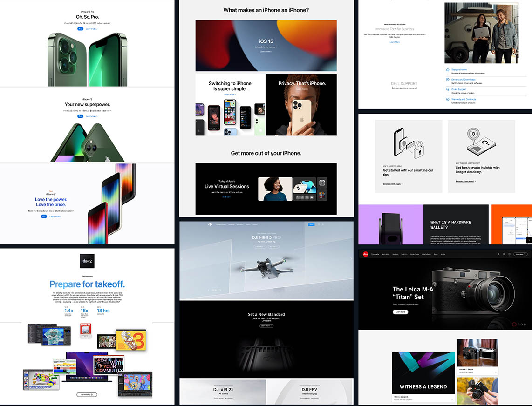
Task: Open the Leica account user icon
Action: pos(504,254)
